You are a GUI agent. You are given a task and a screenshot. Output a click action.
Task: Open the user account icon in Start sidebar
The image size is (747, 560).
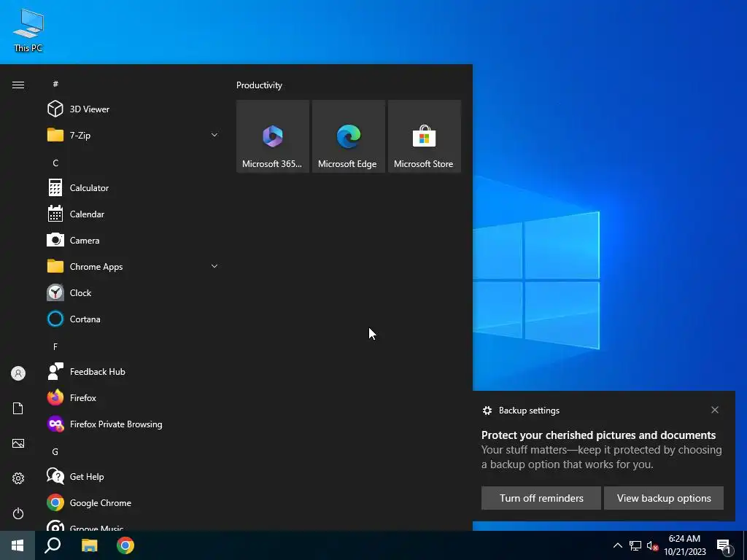click(18, 373)
